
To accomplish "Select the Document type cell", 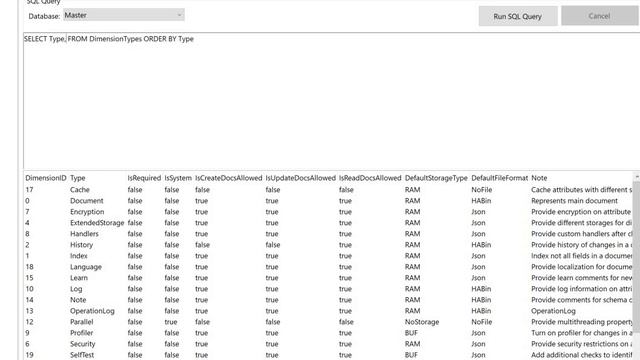I will (x=87, y=201).
